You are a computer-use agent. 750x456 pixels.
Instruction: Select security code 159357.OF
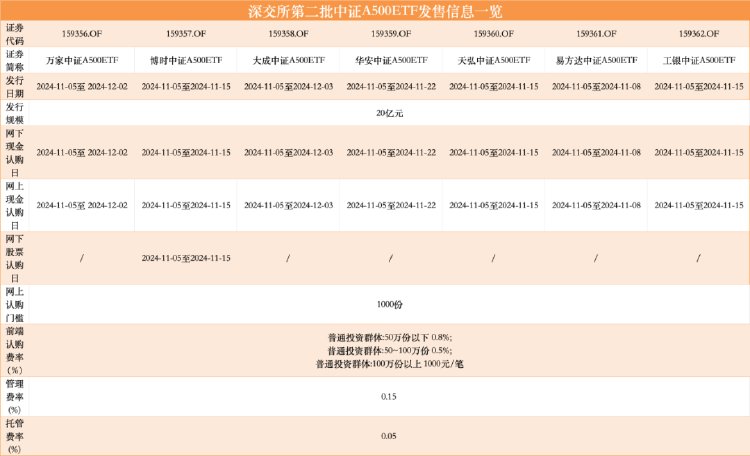(186, 34)
